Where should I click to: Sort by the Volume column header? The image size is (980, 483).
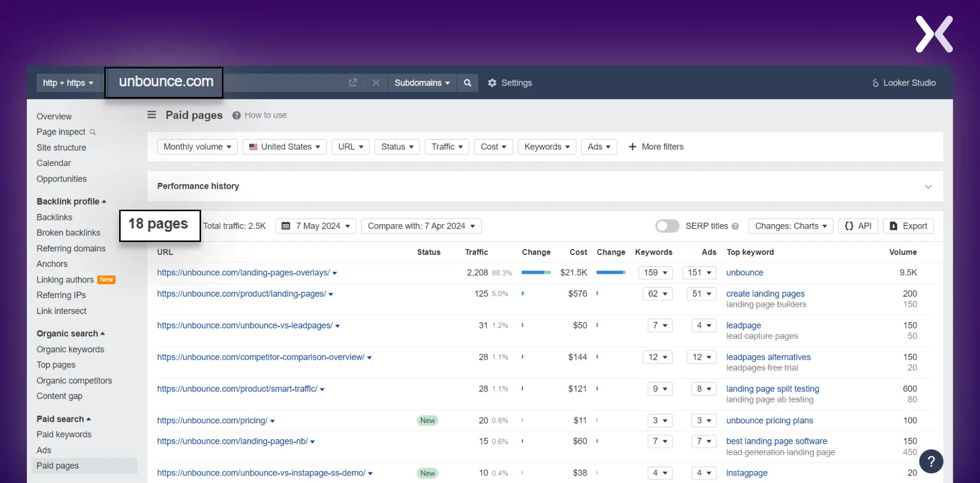(903, 252)
